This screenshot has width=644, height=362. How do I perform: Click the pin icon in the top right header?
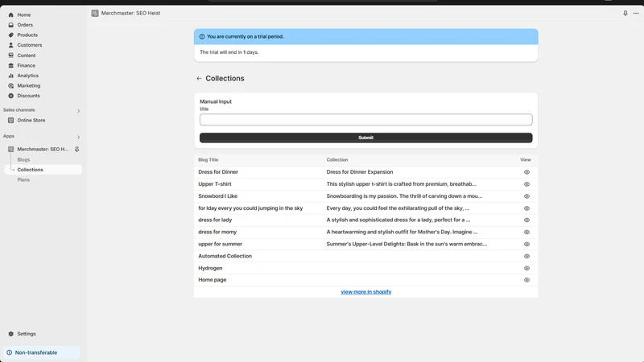(x=625, y=13)
